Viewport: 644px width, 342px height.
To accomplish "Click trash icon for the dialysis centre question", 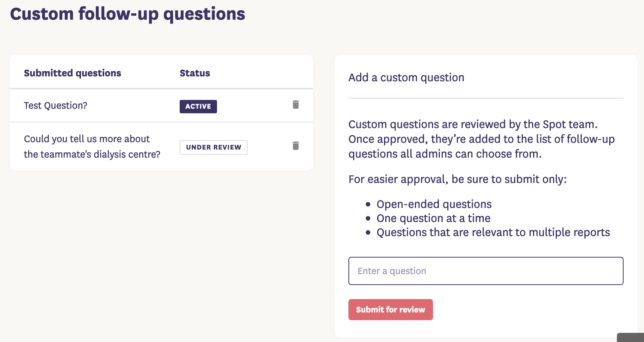I will point(296,146).
